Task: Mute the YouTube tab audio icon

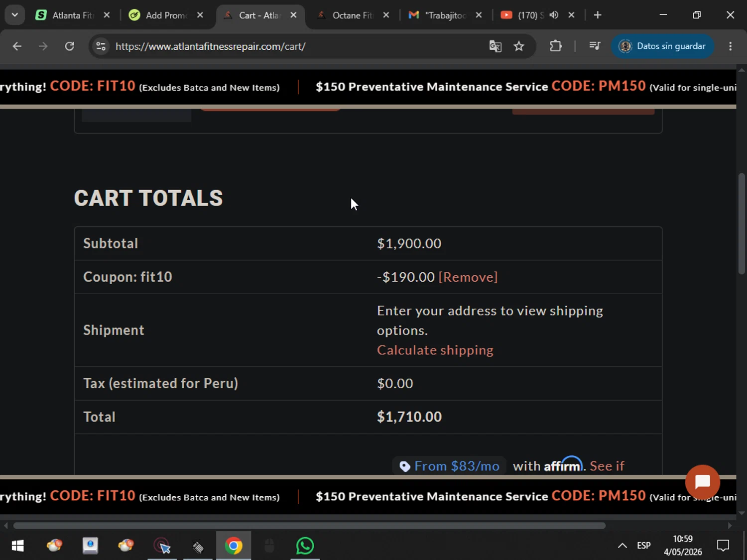Action: coord(554,15)
